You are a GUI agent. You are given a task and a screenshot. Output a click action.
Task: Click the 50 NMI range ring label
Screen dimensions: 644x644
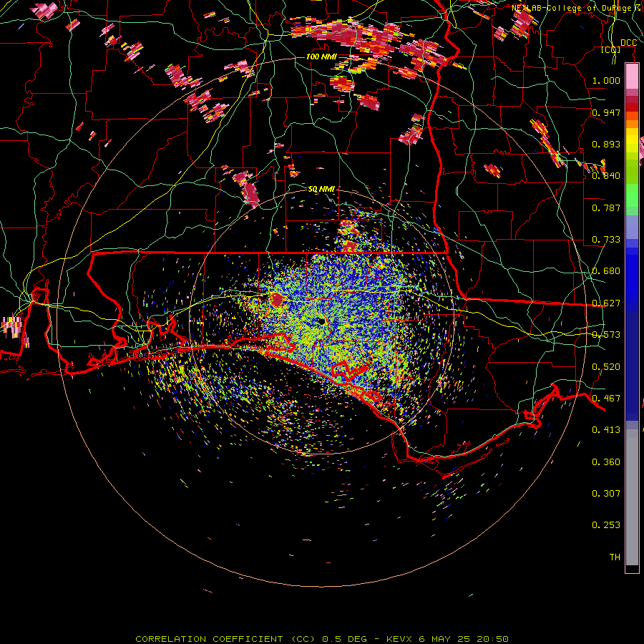click(321, 189)
